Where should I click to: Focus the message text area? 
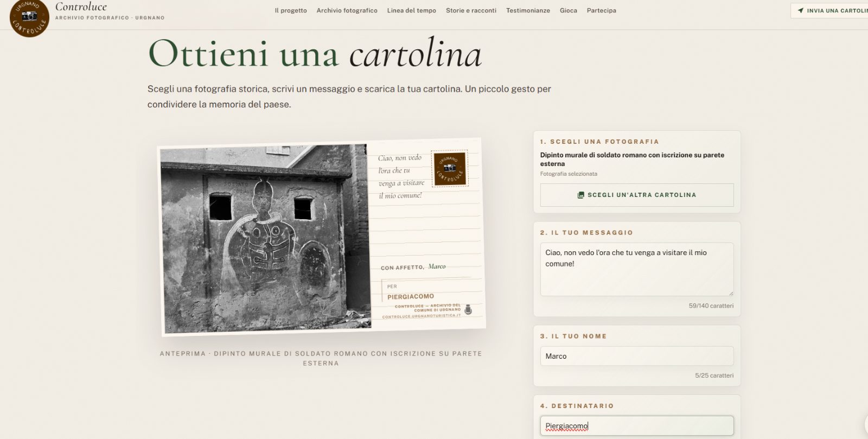pos(637,269)
